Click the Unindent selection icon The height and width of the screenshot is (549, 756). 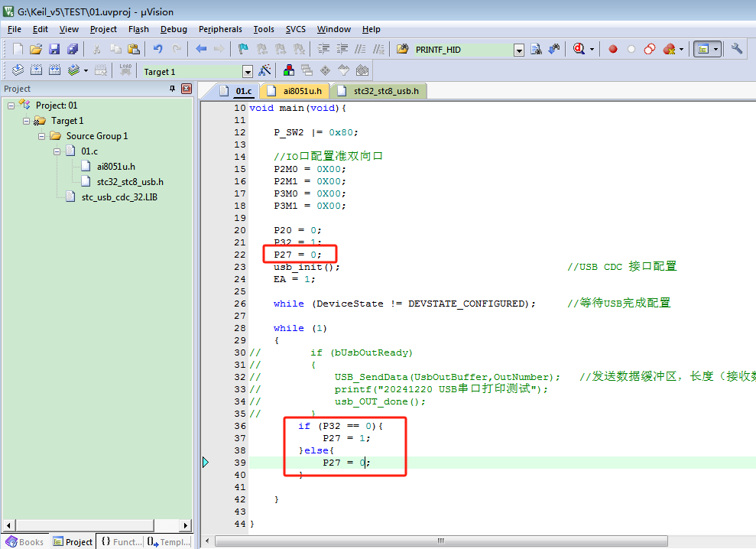[x=342, y=49]
